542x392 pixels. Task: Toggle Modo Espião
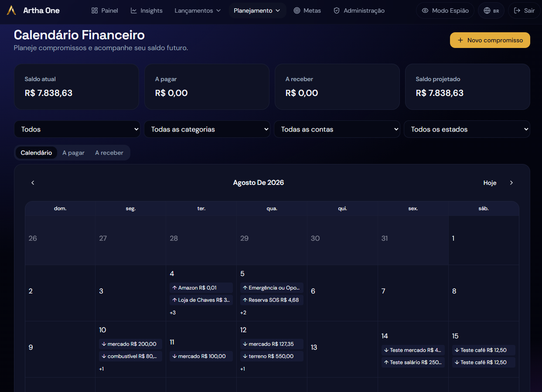(445, 10)
